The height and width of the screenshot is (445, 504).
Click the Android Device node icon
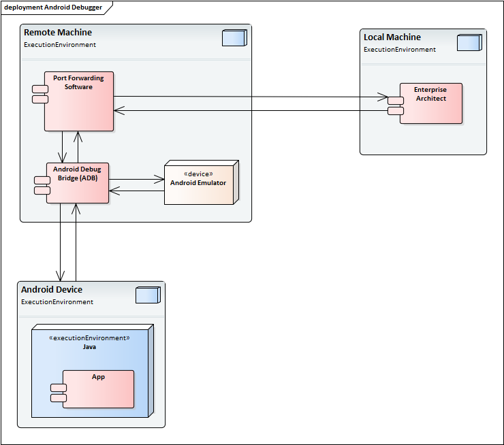[x=147, y=295]
